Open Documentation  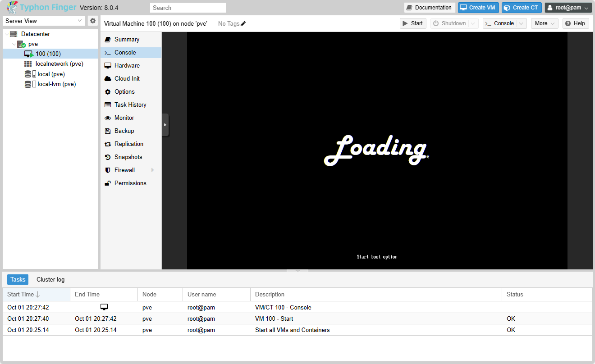coord(429,8)
